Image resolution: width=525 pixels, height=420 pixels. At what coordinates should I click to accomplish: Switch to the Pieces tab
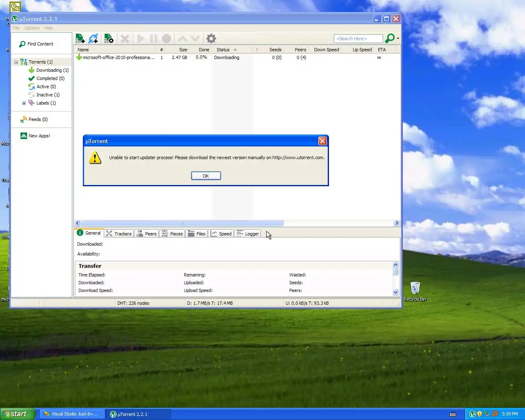(x=172, y=234)
